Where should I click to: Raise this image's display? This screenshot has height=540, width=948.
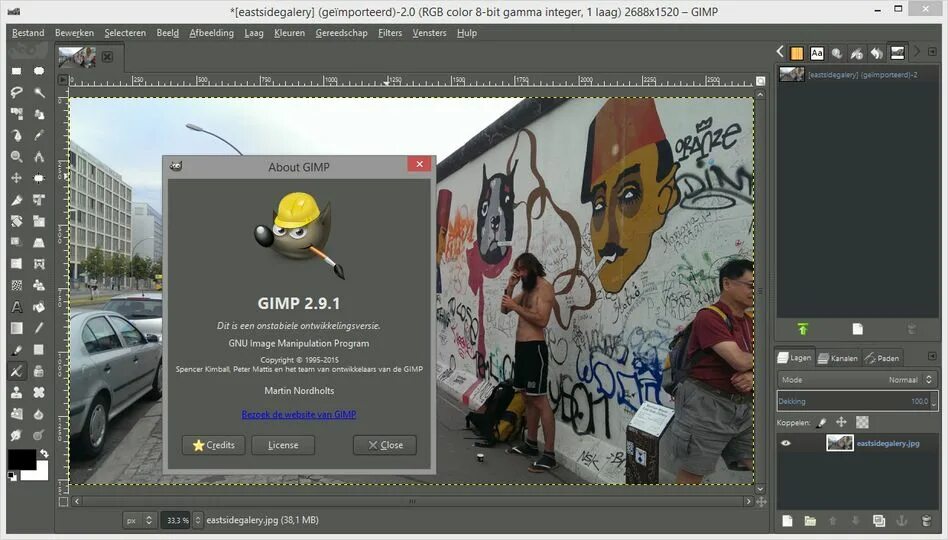(803, 329)
